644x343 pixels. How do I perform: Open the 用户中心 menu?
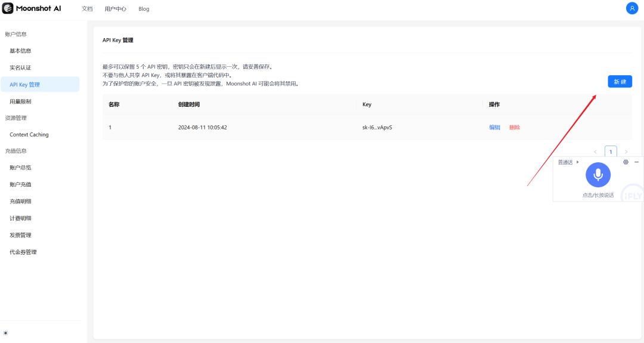pos(116,8)
